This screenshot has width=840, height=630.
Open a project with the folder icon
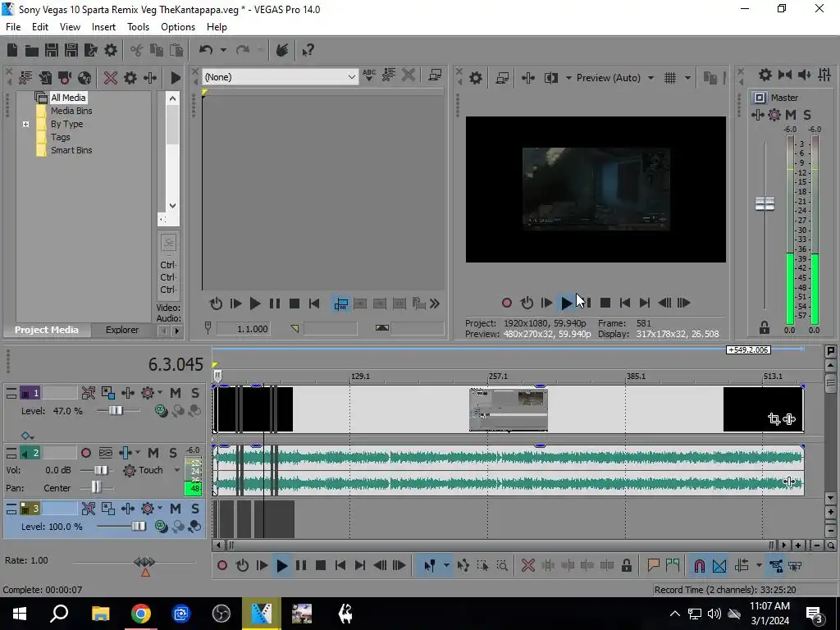[32, 50]
